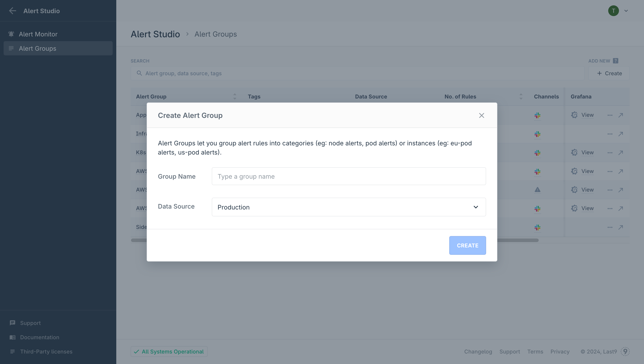Image resolution: width=644 pixels, height=364 pixels.
Task: Click the ADD NEW expander button
Action: pyautogui.click(x=615, y=61)
